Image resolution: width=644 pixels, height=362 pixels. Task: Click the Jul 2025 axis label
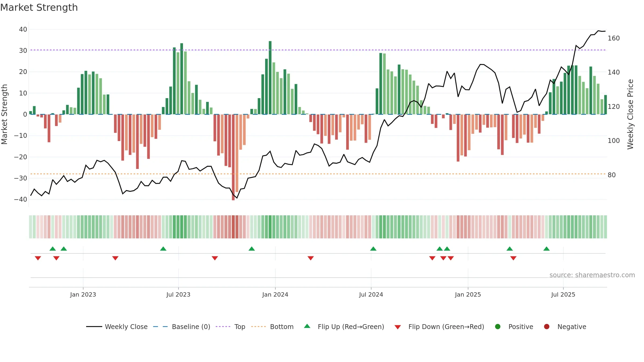[x=563, y=294]
